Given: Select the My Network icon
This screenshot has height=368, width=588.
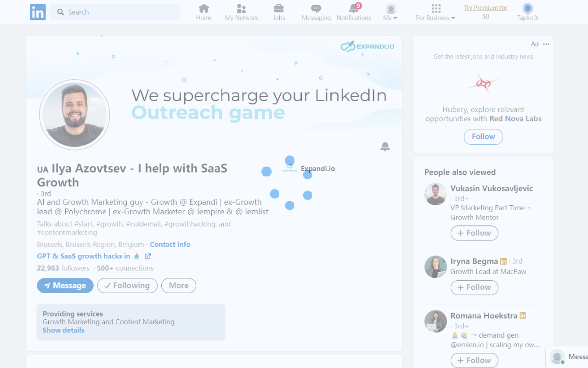Looking at the screenshot, I should [241, 11].
